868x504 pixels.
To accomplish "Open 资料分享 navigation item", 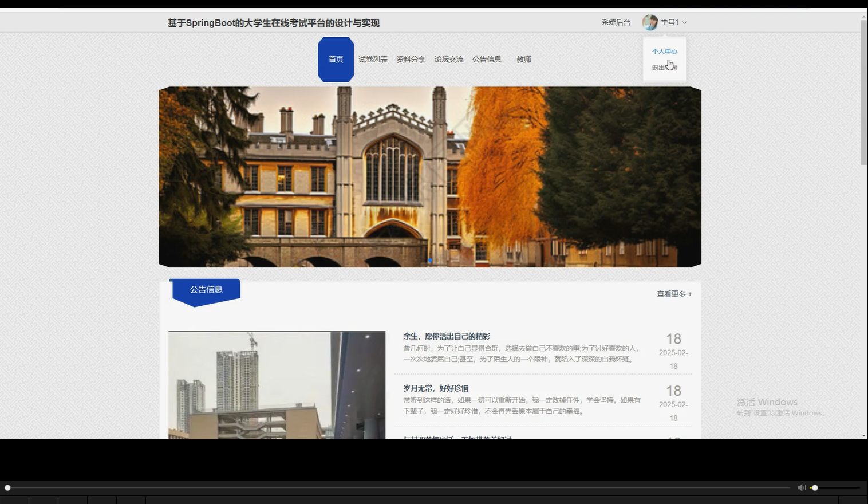I will coord(411,60).
